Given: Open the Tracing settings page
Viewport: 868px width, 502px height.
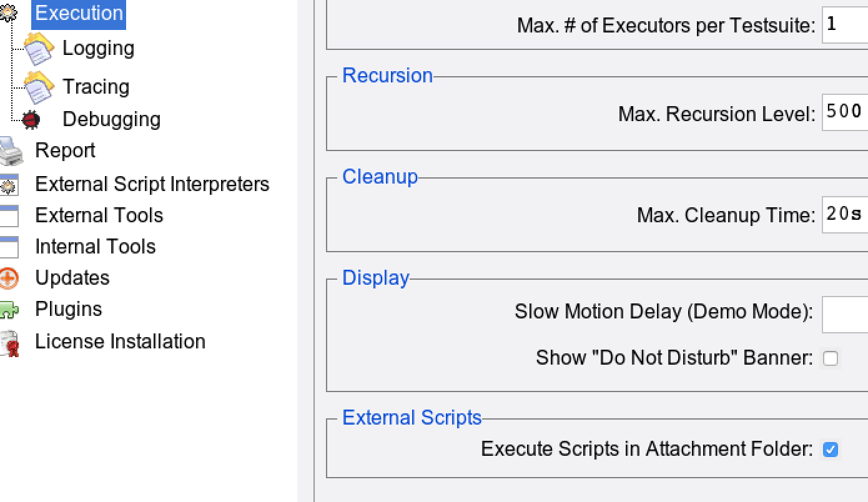Looking at the screenshot, I should tap(96, 87).
